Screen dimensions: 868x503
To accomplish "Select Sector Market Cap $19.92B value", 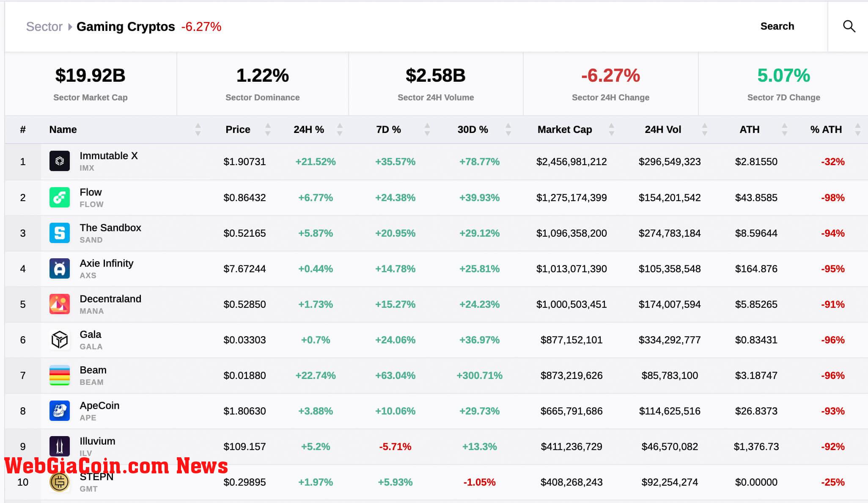I will point(90,76).
